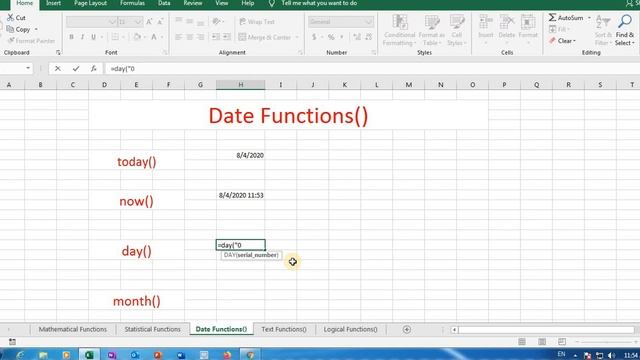Click Increase Decimal icon
Image resolution: width=640 pixels, height=360 pixels.
click(357, 37)
